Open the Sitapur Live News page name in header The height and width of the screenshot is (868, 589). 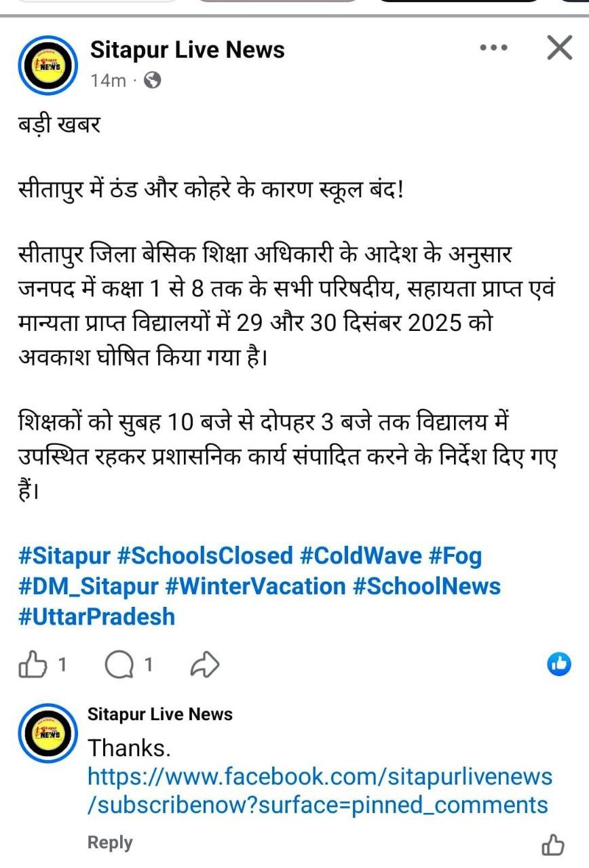click(x=187, y=50)
